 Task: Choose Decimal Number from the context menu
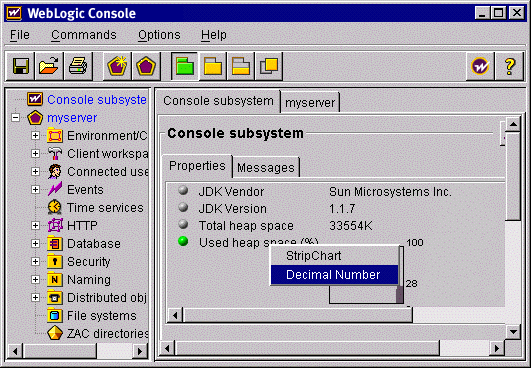pos(334,275)
